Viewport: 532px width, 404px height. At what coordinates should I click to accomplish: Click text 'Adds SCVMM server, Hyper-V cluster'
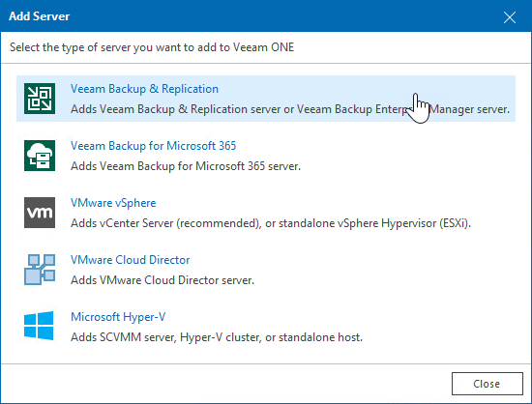click(x=165, y=337)
